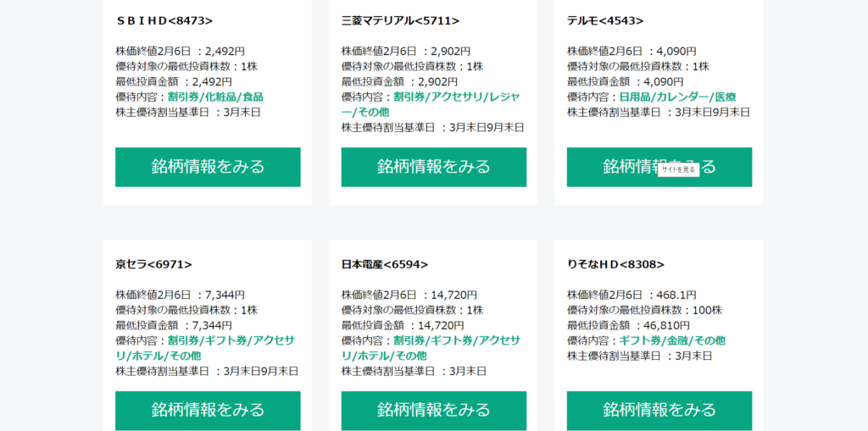Click 京セラ closing price 7,344円
This screenshot has height=431, width=868.
[225, 295]
